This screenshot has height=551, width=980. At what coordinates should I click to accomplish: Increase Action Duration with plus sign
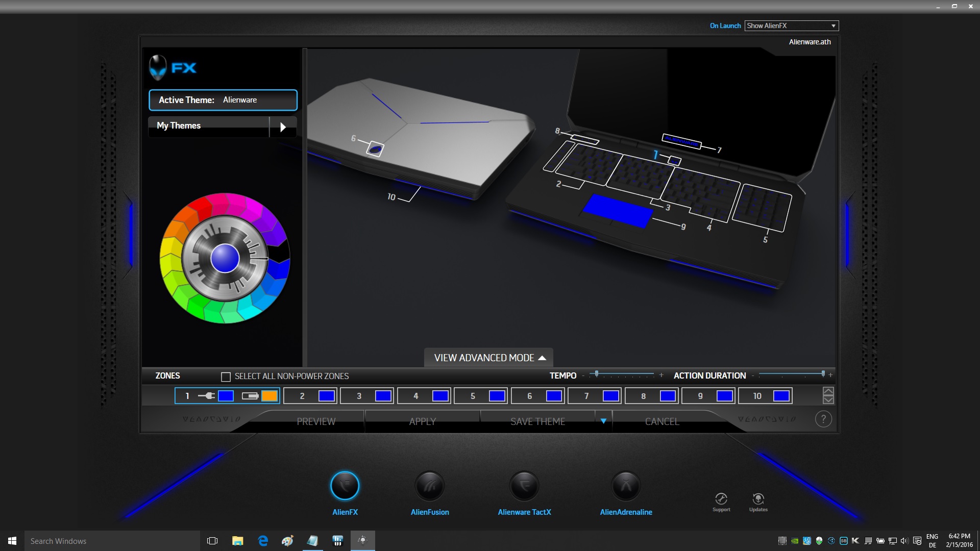point(830,375)
